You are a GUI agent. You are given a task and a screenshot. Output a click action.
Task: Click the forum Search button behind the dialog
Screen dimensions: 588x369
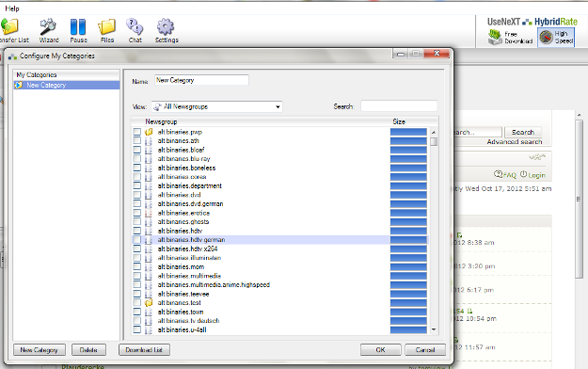[x=523, y=132]
